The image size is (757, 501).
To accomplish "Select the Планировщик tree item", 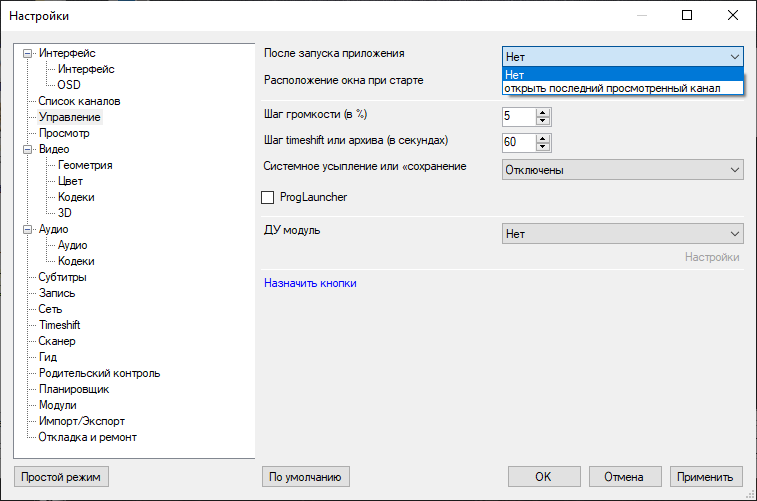I will tap(74, 389).
